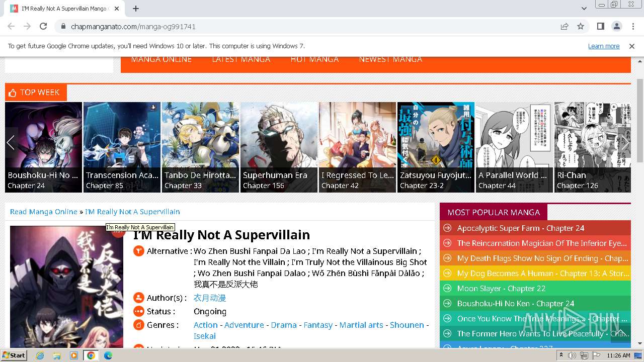Screen dimensions: 644x362
Task: Filter by Action genre
Action: tap(206, 325)
